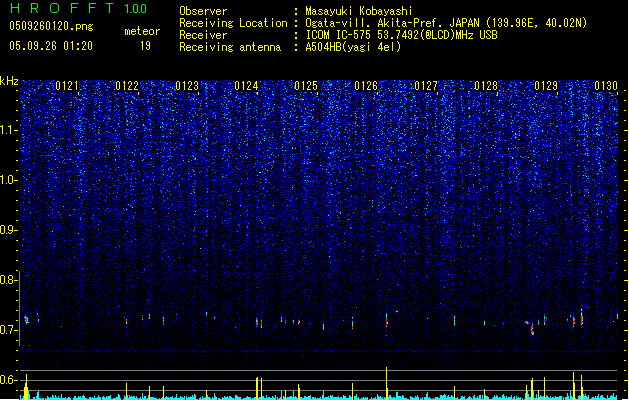629x400 pixels.
Task: Click the meteor count value 19
Action: pos(145,46)
